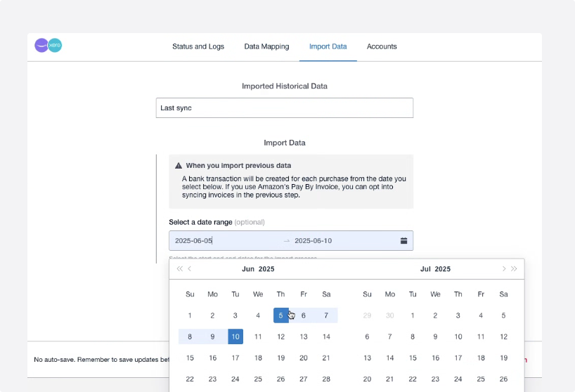Advance to next month using right arrow

[503, 269]
